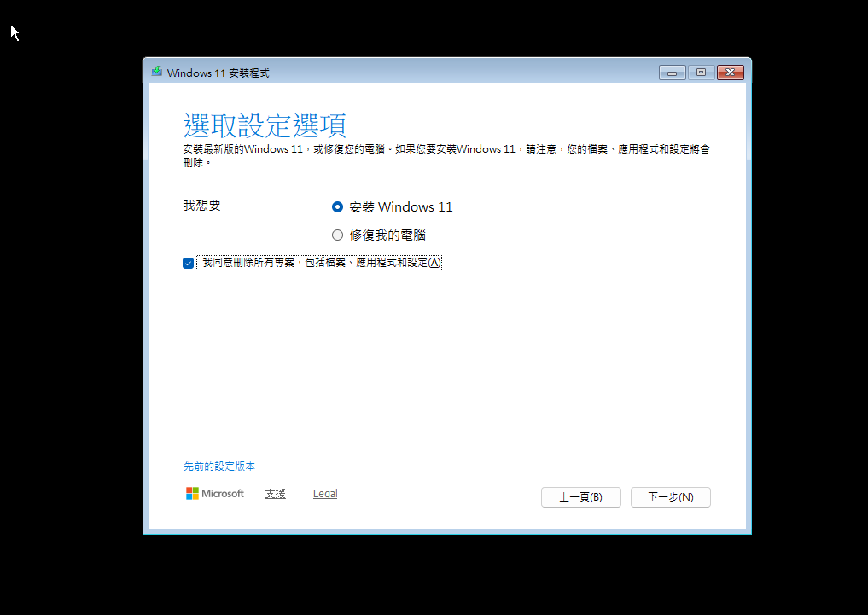Click the maximize icon on the setup window
Image resolution: width=868 pixels, height=615 pixels.
(701, 73)
